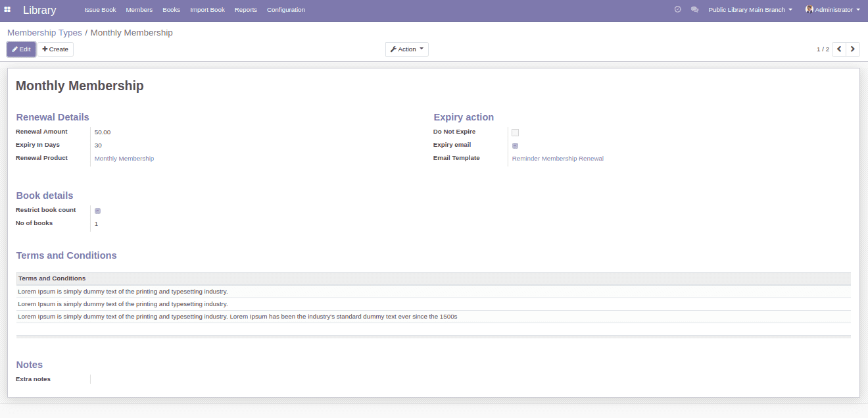Open the conversations chat icon

pyautogui.click(x=695, y=10)
